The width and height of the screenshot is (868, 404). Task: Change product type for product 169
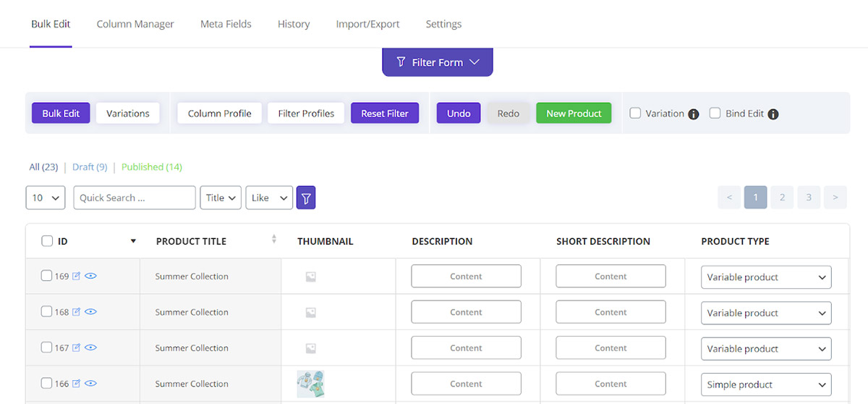(x=766, y=277)
